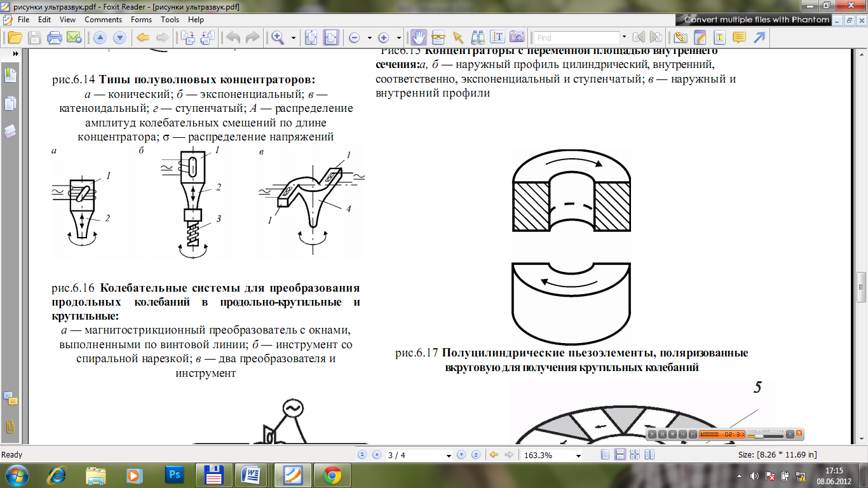
Task: Click the Save diskette icon in toolbar
Action: (35, 37)
